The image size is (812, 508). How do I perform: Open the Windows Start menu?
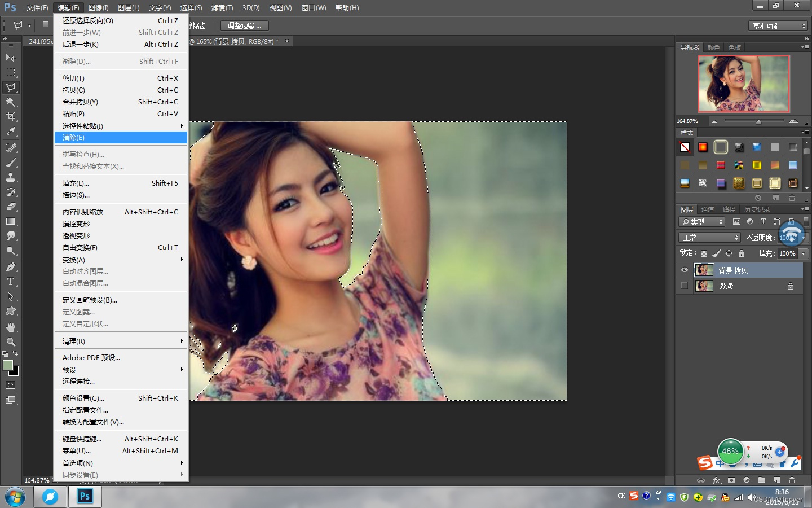tap(15, 497)
